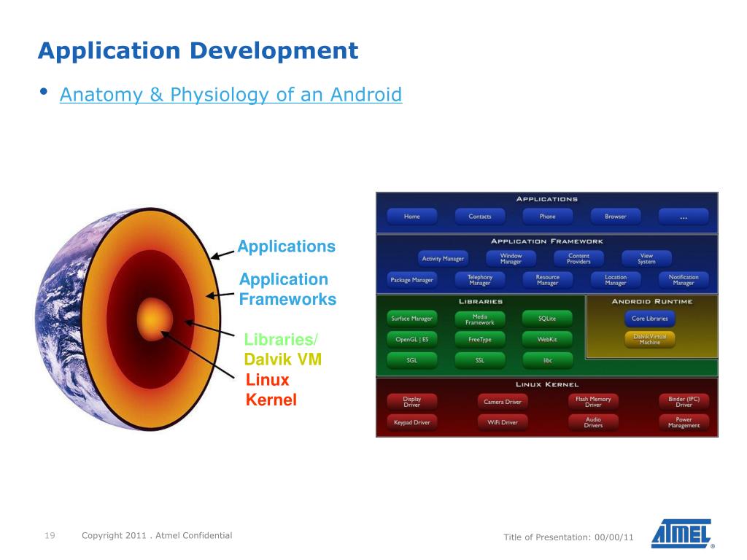747x560 pixels.
Task: Click the WebKit library box
Action: (x=547, y=340)
